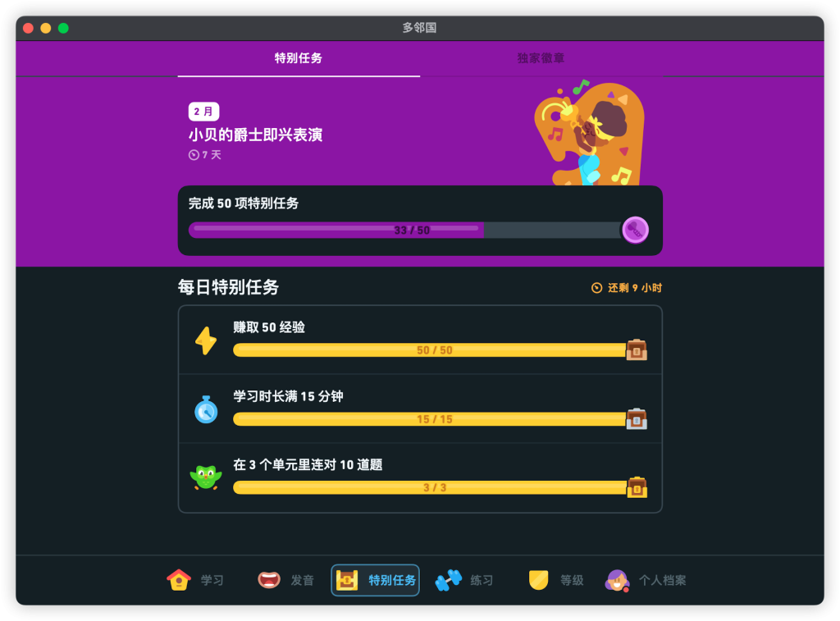Click the 还剩 9 小时 timer label
Screen dimensions: 840x621
(x=627, y=288)
